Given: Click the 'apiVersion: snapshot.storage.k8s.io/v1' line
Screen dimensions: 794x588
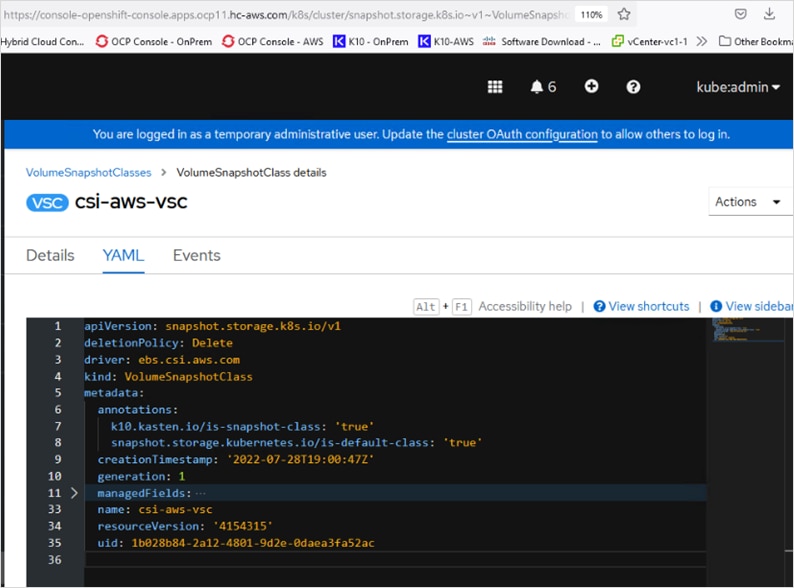Looking at the screenshot, I should point(212,326).
